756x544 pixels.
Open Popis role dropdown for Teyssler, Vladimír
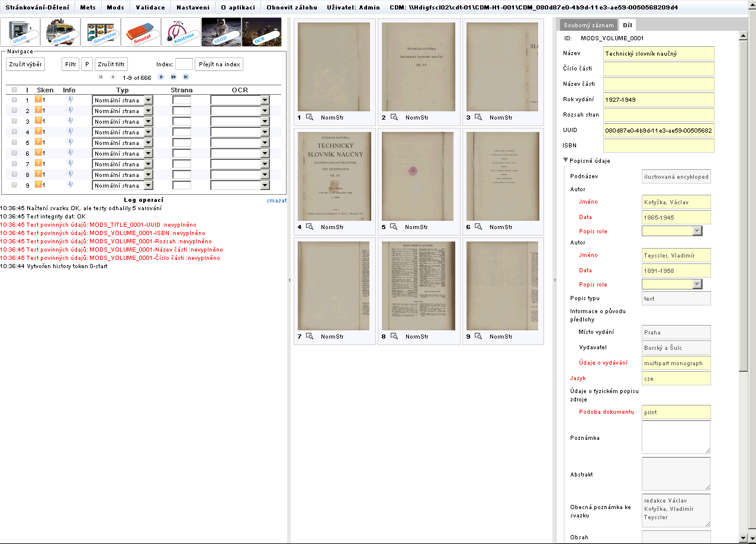[x=672, y=284]
